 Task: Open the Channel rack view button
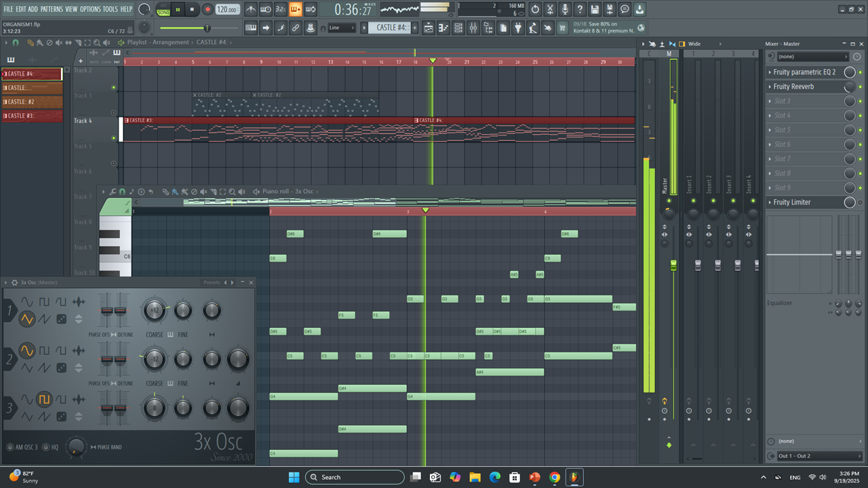click(458, 28)
